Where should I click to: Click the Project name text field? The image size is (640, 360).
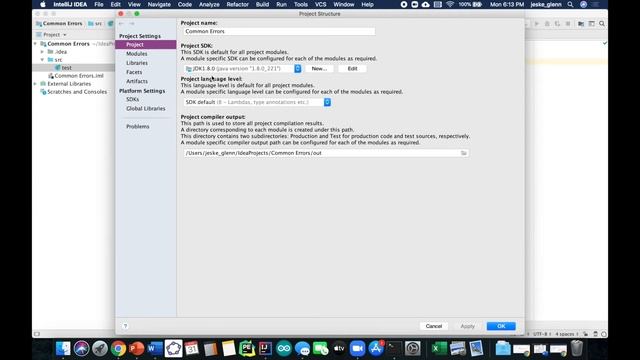click(279, 31)
